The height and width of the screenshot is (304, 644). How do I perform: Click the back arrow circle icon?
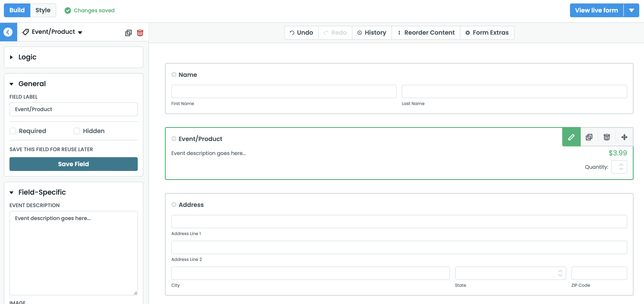(x=8, y=32)
